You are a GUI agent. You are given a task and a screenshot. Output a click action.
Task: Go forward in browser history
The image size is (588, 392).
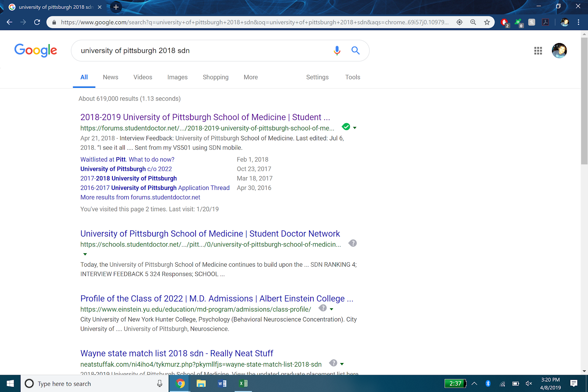pos(23,22)
